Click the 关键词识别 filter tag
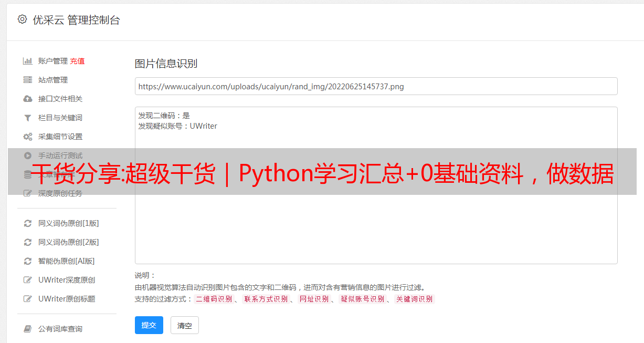Screen dimensions: 644x343 tap(414, 299)
